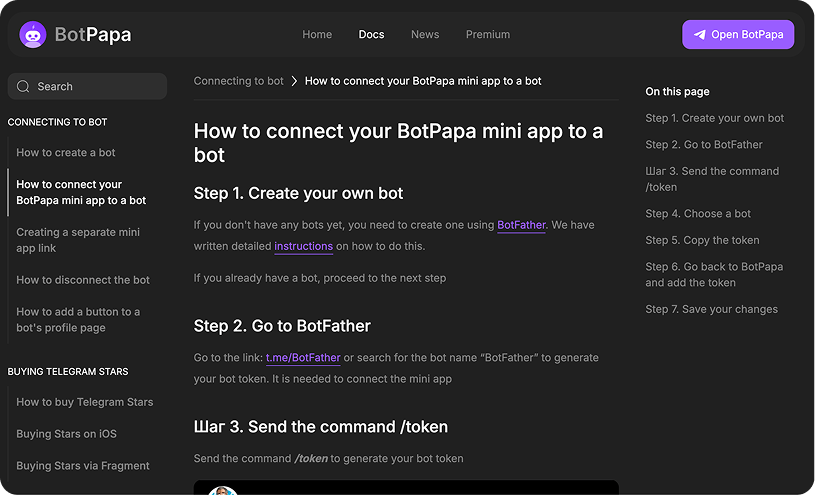This screenshot has height=495, width=815.
Task: Click the BotPapa robot logo icon
Action: [33, 35]
